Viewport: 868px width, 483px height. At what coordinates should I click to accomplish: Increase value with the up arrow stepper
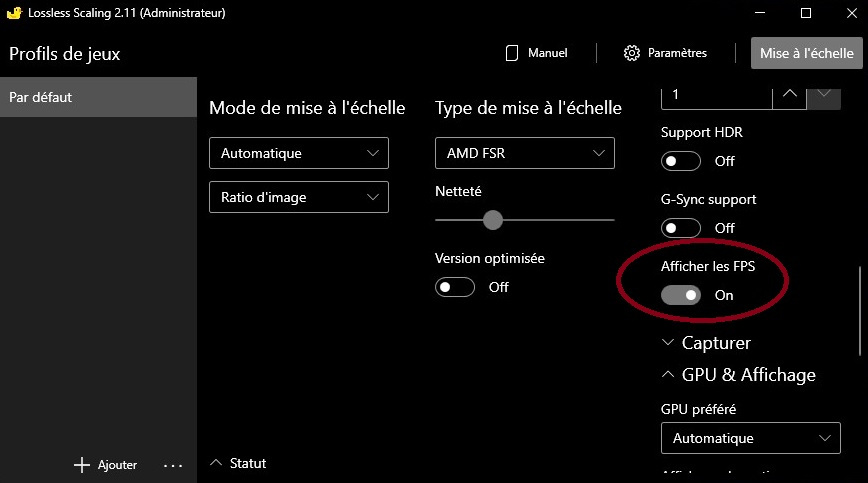pos(789,94)
